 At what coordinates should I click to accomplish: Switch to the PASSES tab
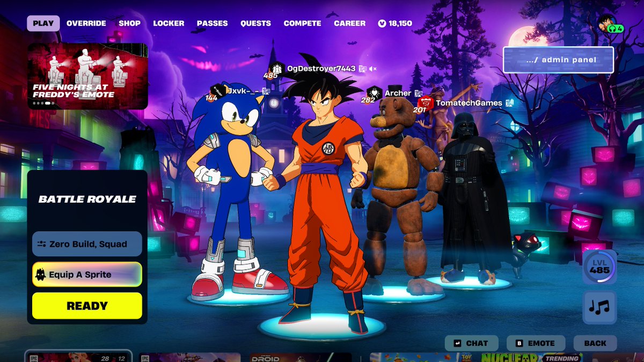click(x=212, y=23)
